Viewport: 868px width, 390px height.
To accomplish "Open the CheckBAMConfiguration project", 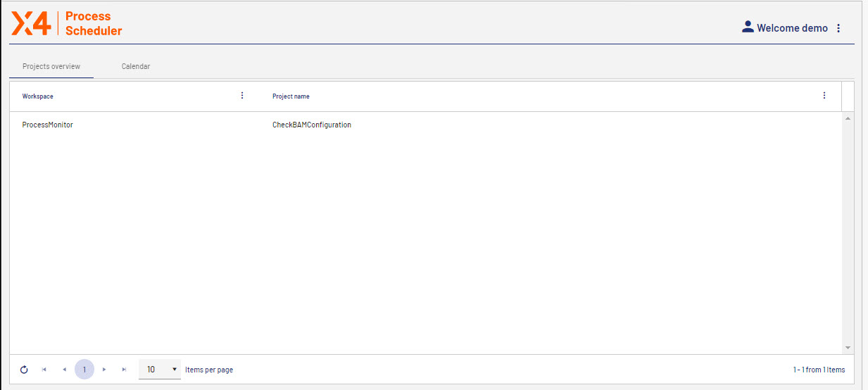I will [311, 125].
